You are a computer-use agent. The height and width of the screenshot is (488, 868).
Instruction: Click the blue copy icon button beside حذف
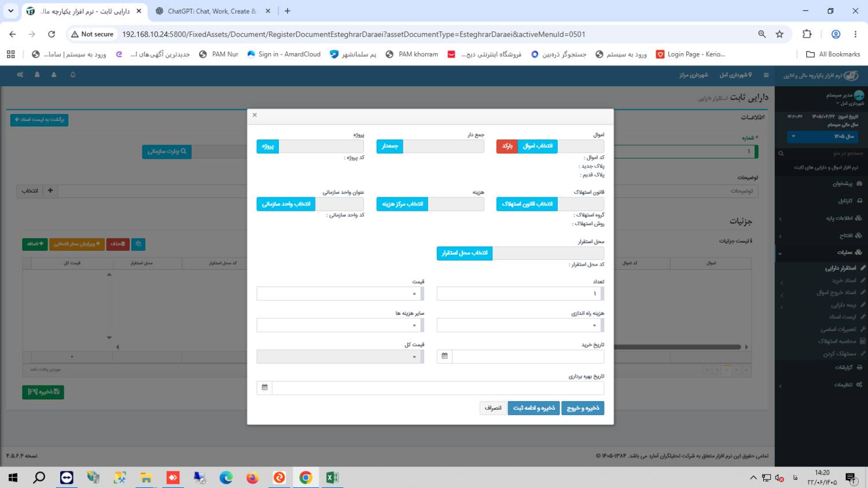(138, 244)
